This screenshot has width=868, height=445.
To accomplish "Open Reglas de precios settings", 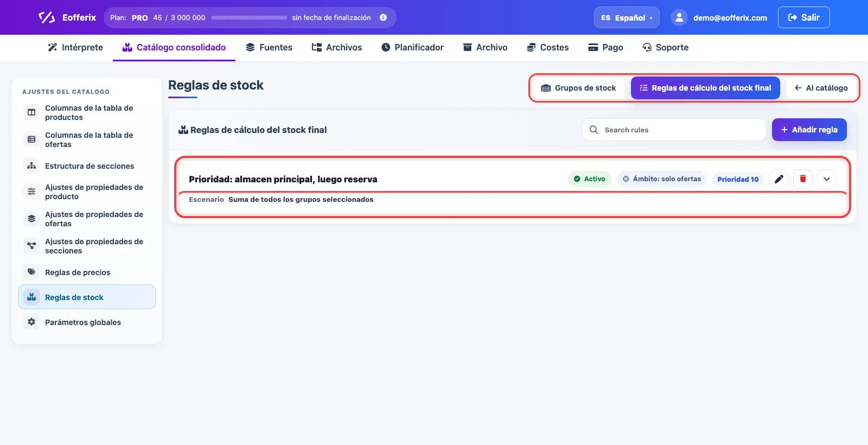I will (87, 272).
